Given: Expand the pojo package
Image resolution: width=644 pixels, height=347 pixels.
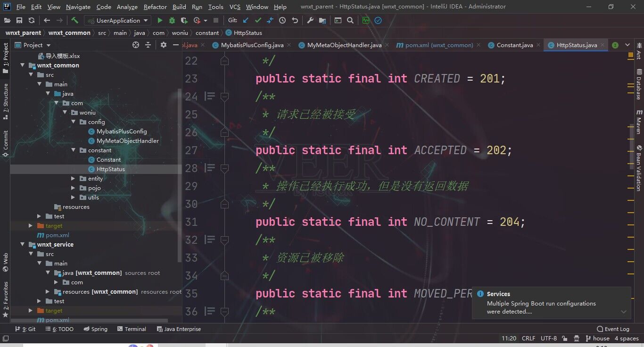Looking at the screenshot, I should 73,188.
